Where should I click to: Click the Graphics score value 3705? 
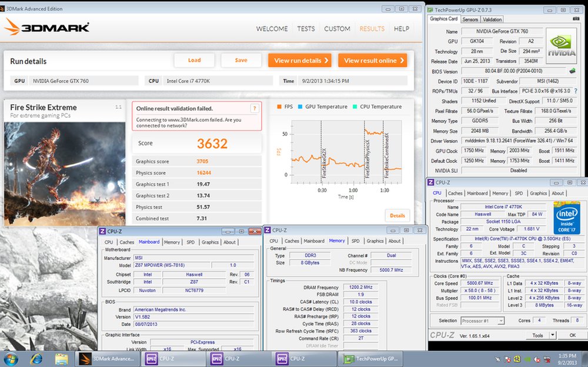click(202, 161)
